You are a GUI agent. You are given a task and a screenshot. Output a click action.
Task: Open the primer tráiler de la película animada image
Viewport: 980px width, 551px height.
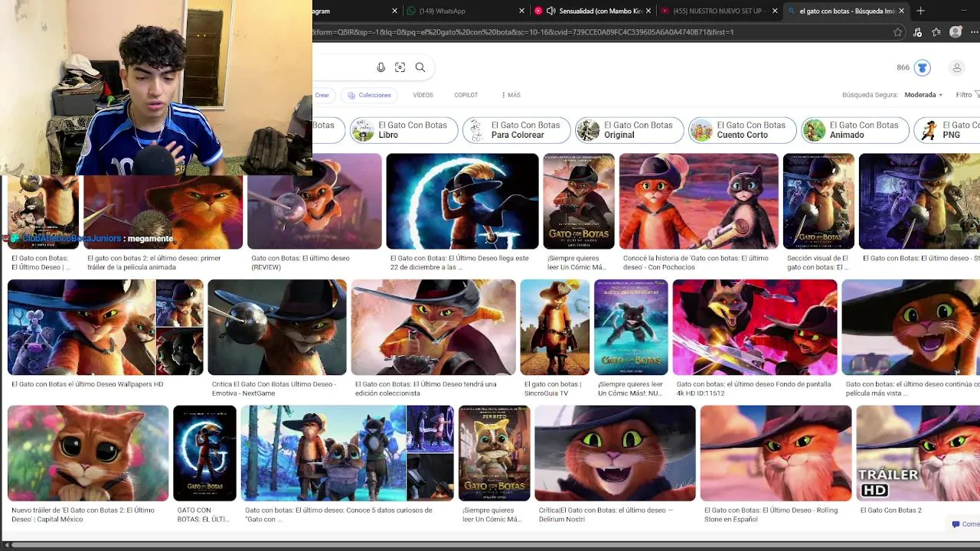pyautogui.click(x=163, y=212)
